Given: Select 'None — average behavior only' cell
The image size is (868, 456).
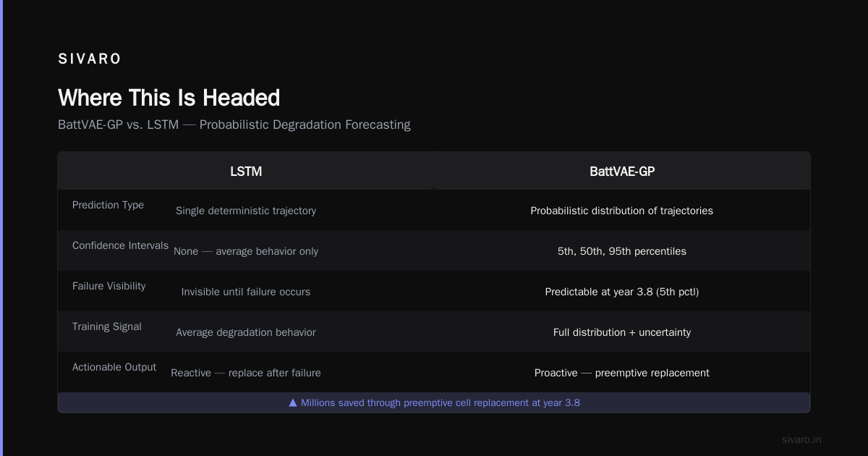Looking at the screenshot, I should 246,251.
